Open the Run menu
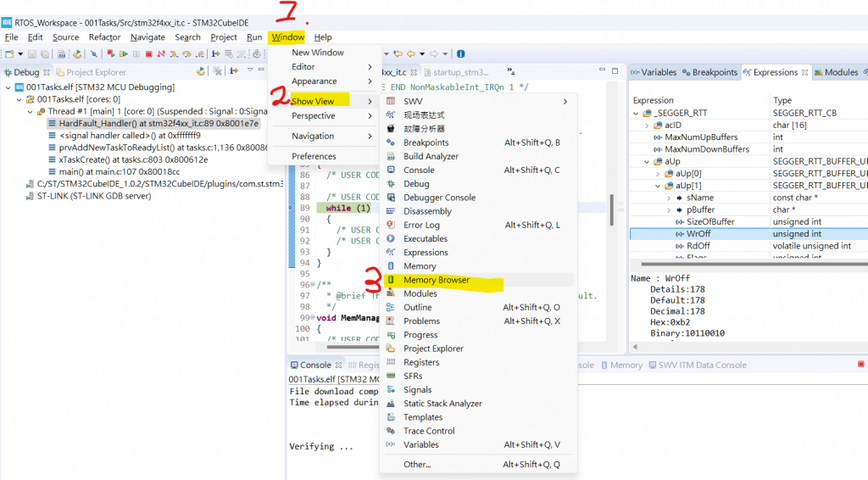868x480 pixels. pyautogui.click(x=254, y=37)
